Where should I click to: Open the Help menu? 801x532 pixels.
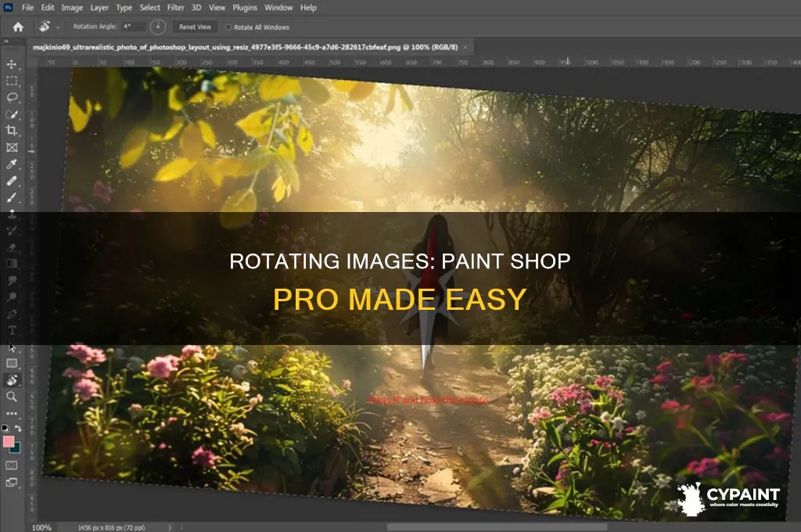point(308,8)
